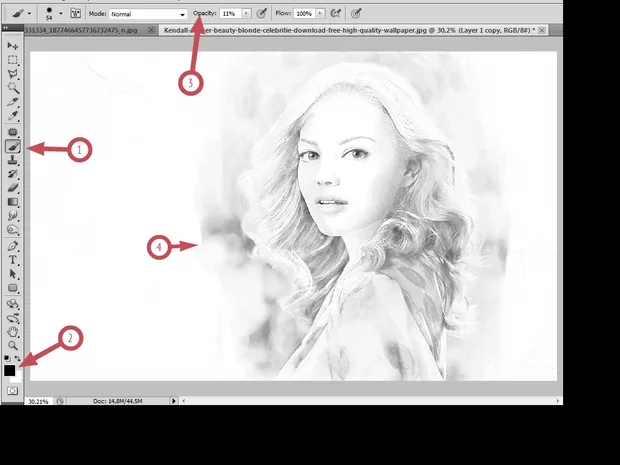Expand the Opacity slider arrow
This screenshot has width=620, height=465.
click(245, 15)
